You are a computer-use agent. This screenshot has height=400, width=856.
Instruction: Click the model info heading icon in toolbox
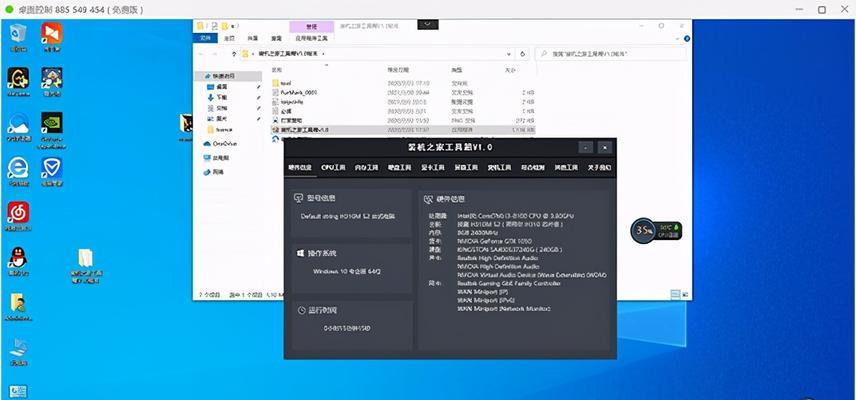tap(298, 198)
